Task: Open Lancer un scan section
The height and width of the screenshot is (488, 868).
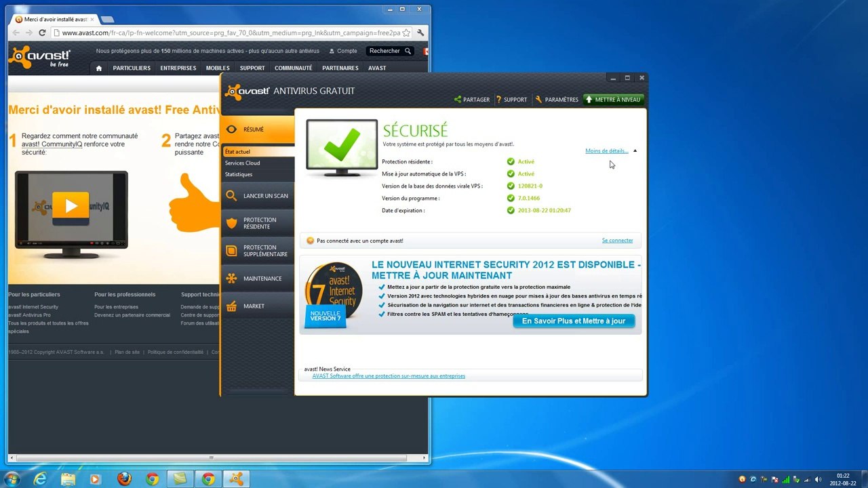Action: (x=257, y=196)
